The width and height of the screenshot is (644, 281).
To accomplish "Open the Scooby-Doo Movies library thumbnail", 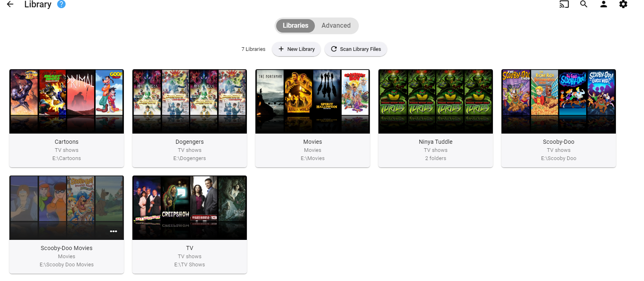I will click(x=66, y=208).
